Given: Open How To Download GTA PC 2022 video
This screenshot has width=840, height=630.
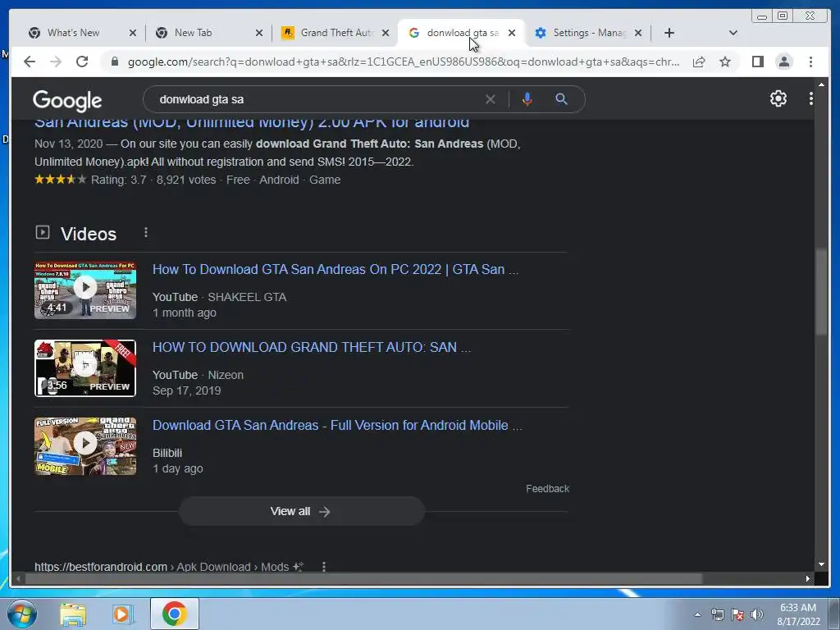Looking at the screenshot, I should (336, 269).
